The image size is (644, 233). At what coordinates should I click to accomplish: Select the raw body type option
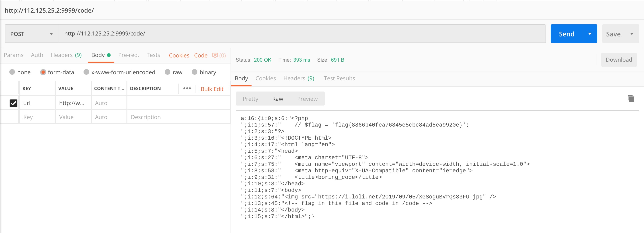pos(168,72)
